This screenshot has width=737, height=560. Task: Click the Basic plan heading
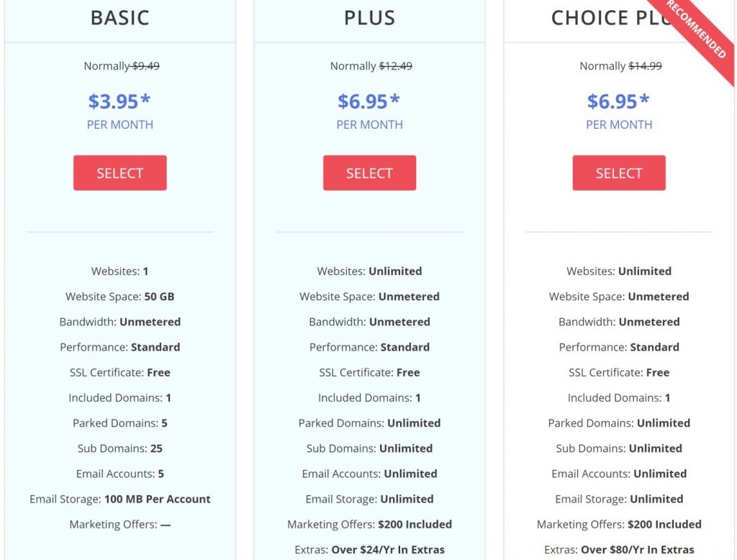120,18
